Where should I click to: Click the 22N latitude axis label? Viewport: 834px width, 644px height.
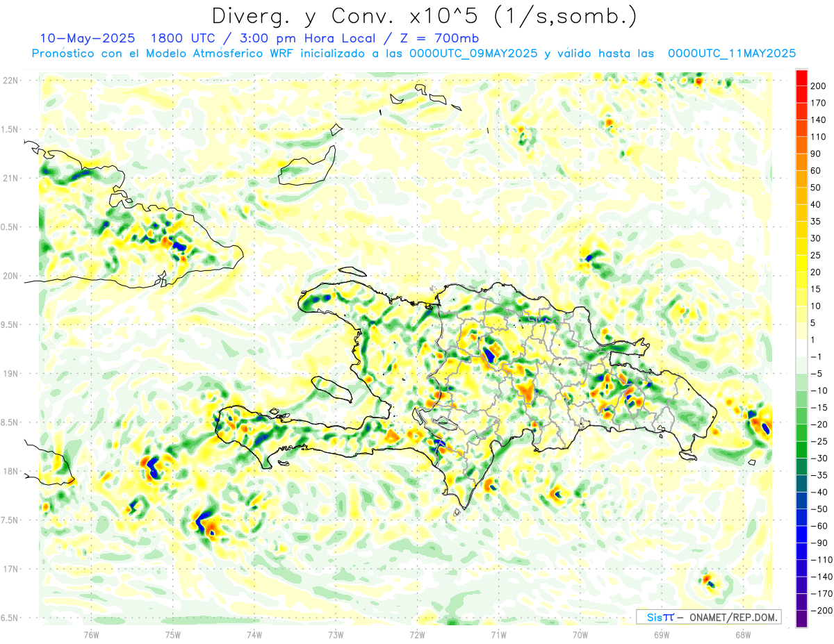10,81
